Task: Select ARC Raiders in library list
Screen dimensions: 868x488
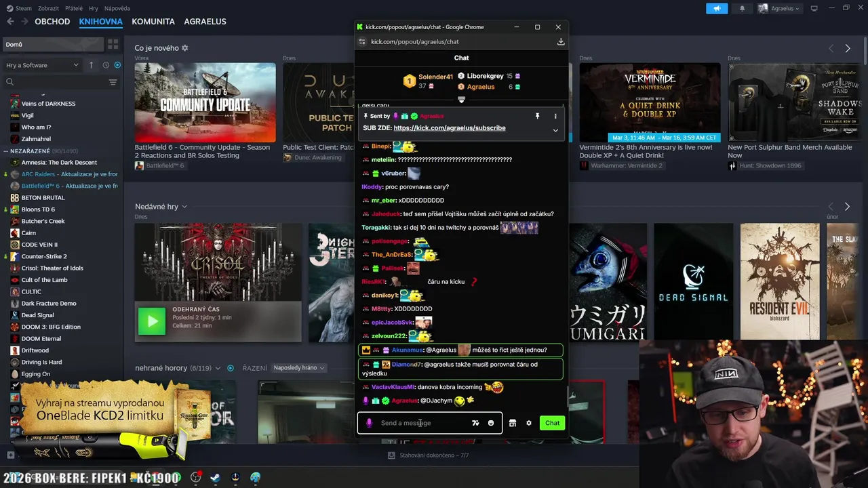Action: (64, 174)
